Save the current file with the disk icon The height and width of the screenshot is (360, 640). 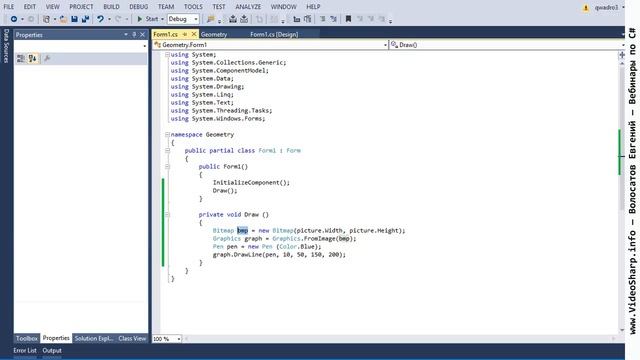[x=74, y=19]
